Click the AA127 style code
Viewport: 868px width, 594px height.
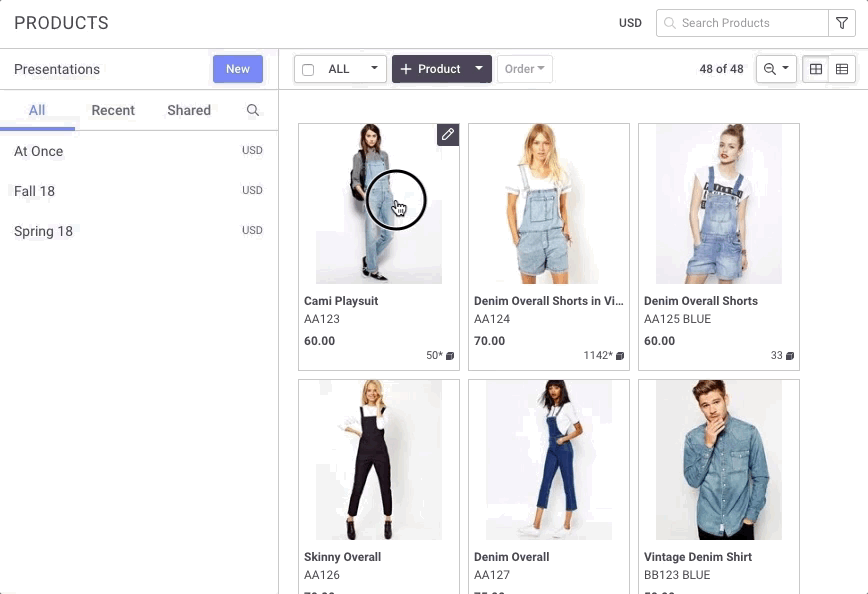click(492, 575)
